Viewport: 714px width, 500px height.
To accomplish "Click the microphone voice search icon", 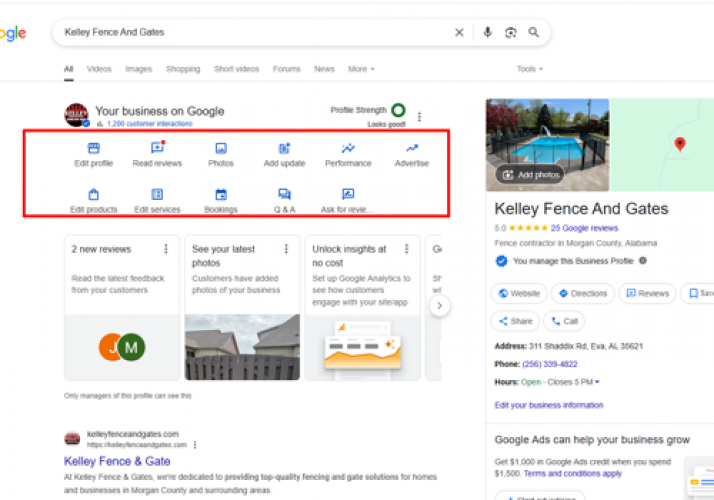I will click(487, 32).
